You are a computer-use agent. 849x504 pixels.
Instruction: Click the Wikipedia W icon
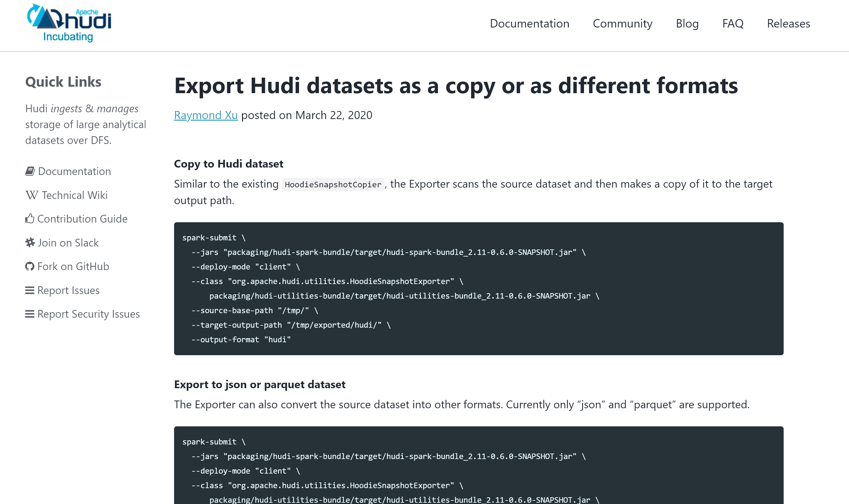(x=32, y=195)
